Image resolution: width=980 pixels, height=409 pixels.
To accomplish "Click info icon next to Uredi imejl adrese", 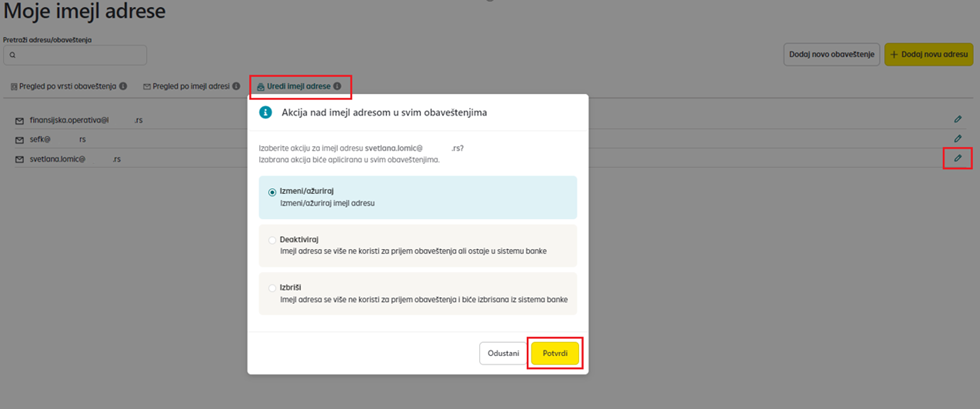I will click(338, 86).
